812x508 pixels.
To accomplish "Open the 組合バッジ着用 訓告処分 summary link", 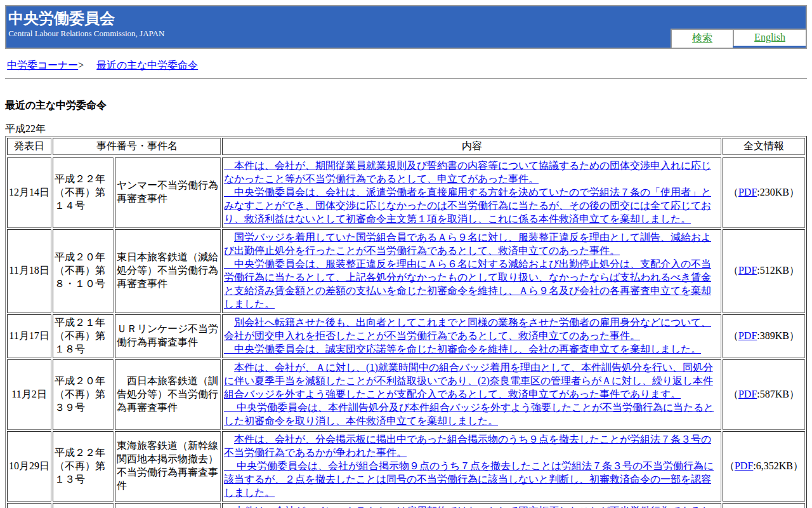I will 467,394.
